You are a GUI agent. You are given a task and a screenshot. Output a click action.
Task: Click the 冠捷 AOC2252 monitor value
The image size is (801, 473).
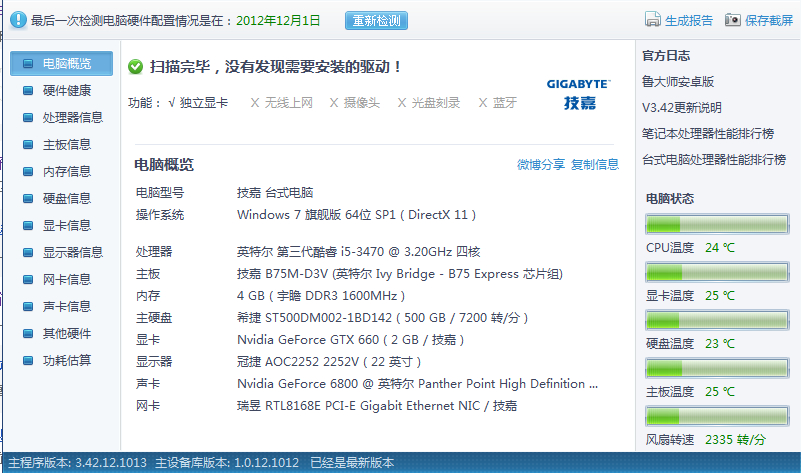[x=329, y=362]
